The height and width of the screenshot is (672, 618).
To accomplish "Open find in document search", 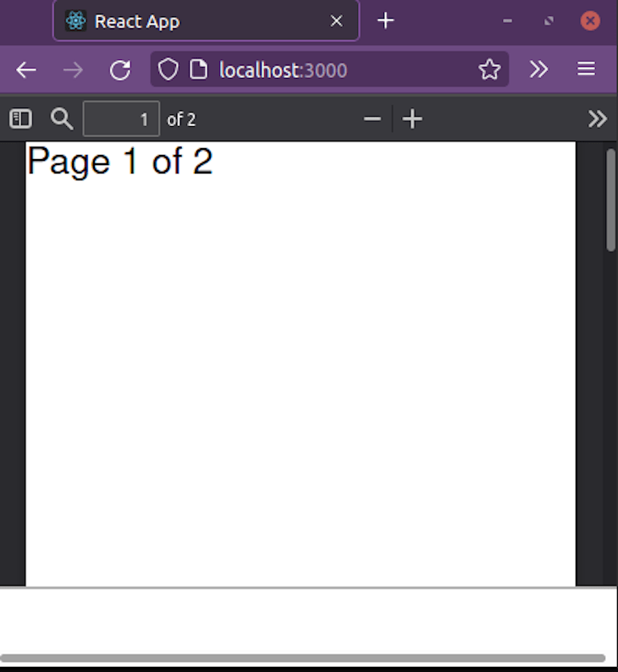I will (x=62, y=118).
